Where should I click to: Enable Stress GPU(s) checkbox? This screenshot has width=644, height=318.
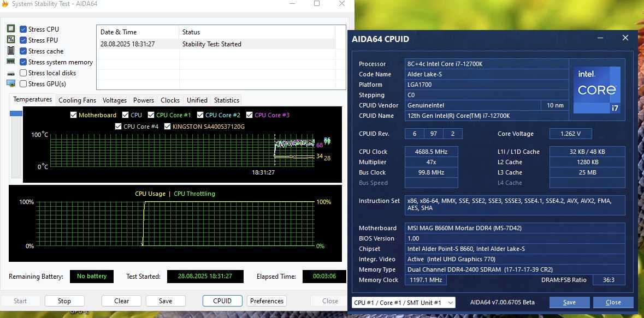point(23,83)
